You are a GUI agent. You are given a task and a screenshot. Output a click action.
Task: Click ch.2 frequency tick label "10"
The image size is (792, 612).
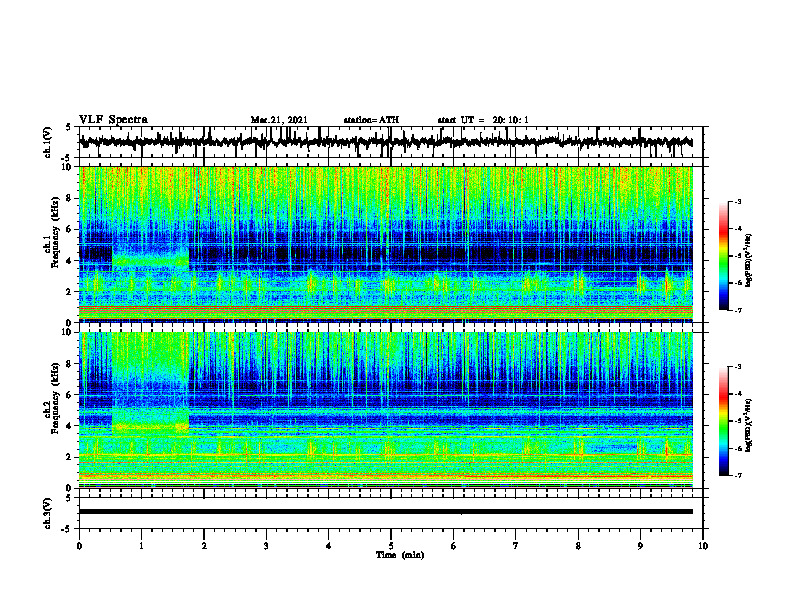click(x=69, y=332)
